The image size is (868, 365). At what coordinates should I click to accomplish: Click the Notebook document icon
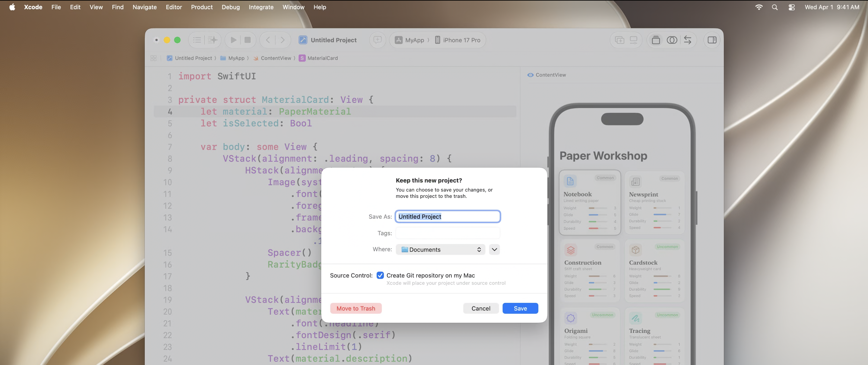[570, 181]
